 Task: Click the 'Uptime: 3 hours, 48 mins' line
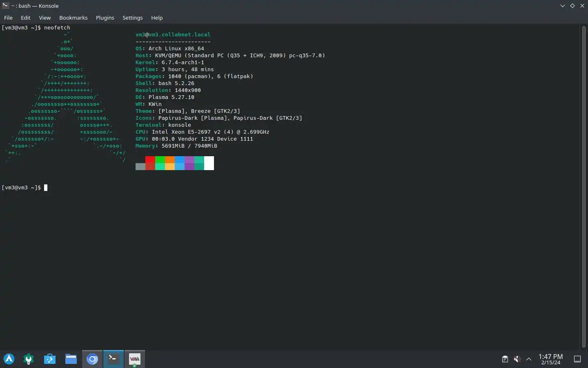(175, 69)
